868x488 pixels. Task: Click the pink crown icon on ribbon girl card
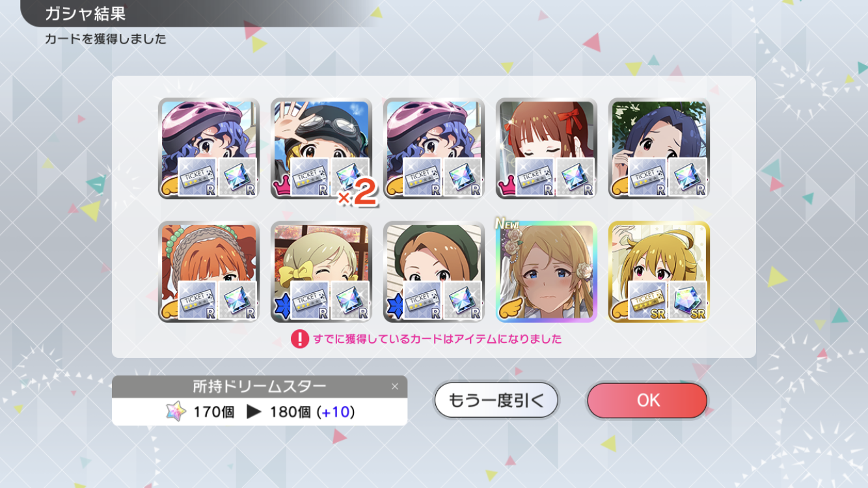(x=506, y=187)
